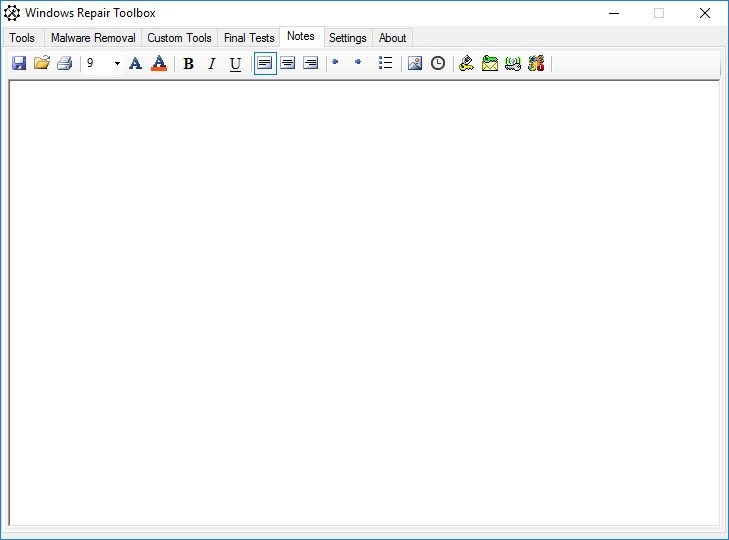Click the blue A font icon

pyautogui.click(x=135, y=63)
